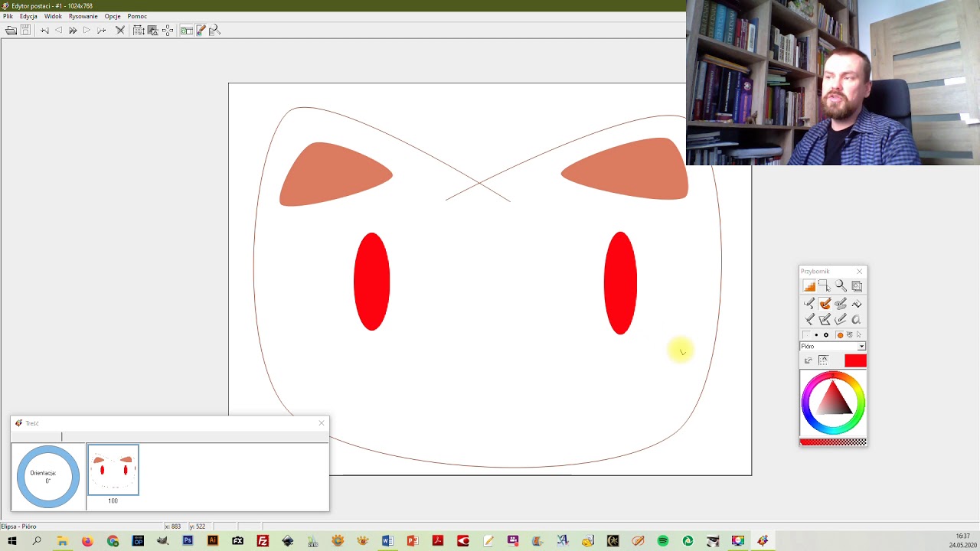980x551 pixels.
Task: Open Firefox from the taskbar
Action: click(87, 541)
